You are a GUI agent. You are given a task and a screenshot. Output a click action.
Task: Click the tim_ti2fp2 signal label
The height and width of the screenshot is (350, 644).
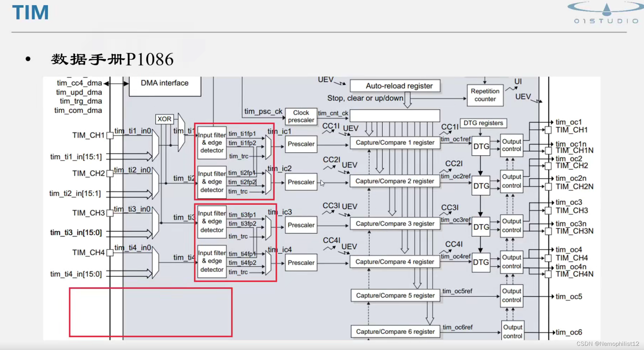point(242,182)
